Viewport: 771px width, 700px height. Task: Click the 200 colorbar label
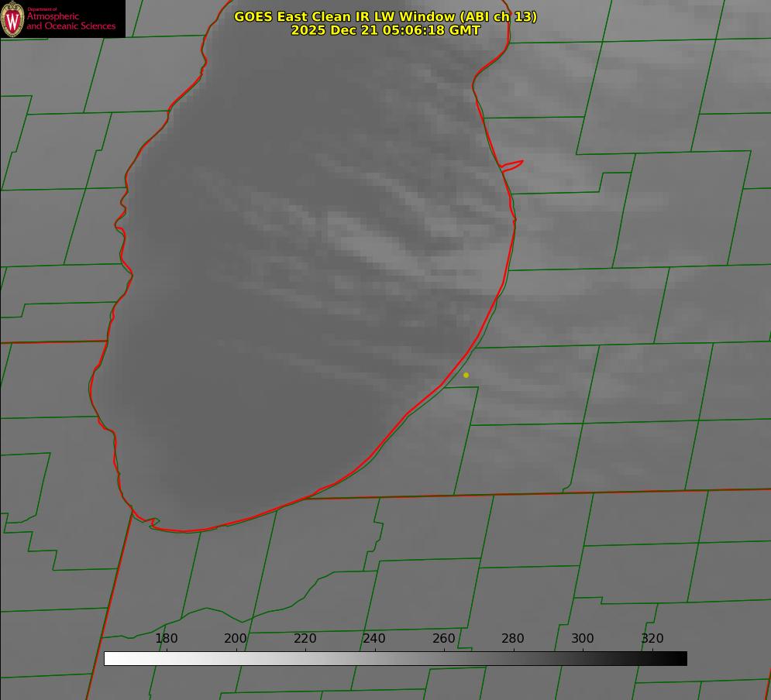(x=236, y=638)
